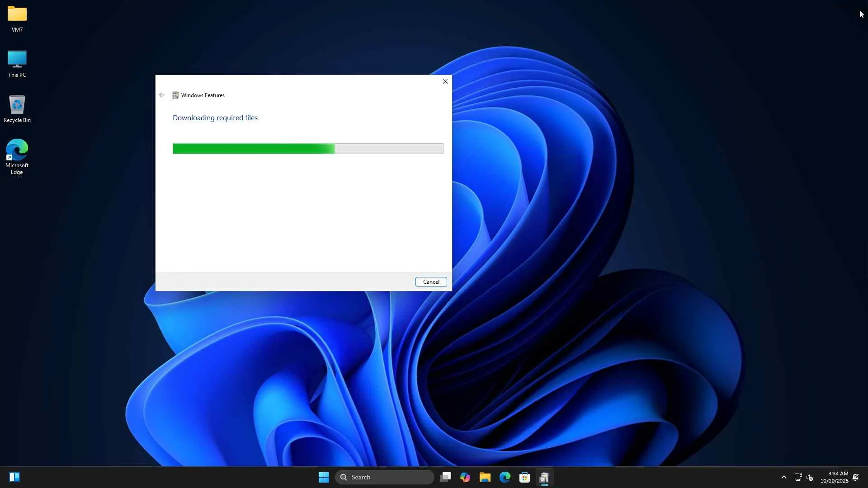Expand hidden system tray icons chevron
Image resolution: width=868 pixels, height=488 pixels.
click(x=784, y=478)
